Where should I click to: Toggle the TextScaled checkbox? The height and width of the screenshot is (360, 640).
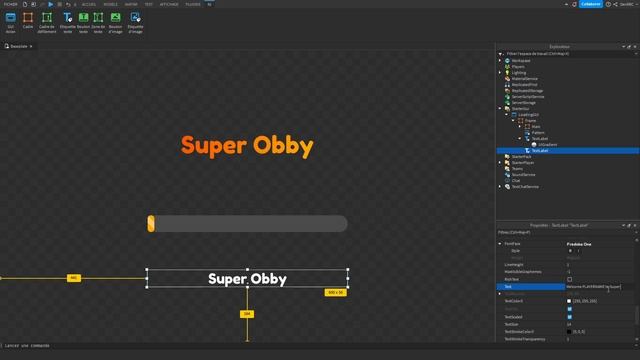pyautogui.click(x=569, y=317)
